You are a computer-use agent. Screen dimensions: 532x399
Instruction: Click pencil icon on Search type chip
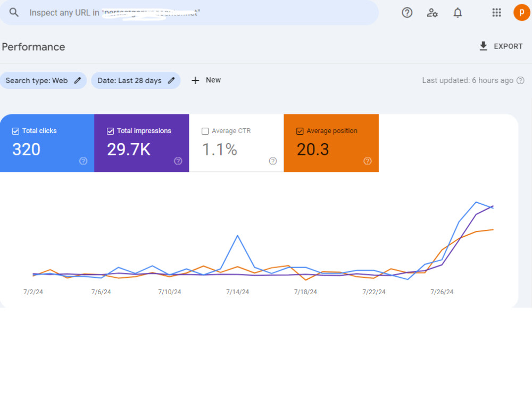click(77, 80)
